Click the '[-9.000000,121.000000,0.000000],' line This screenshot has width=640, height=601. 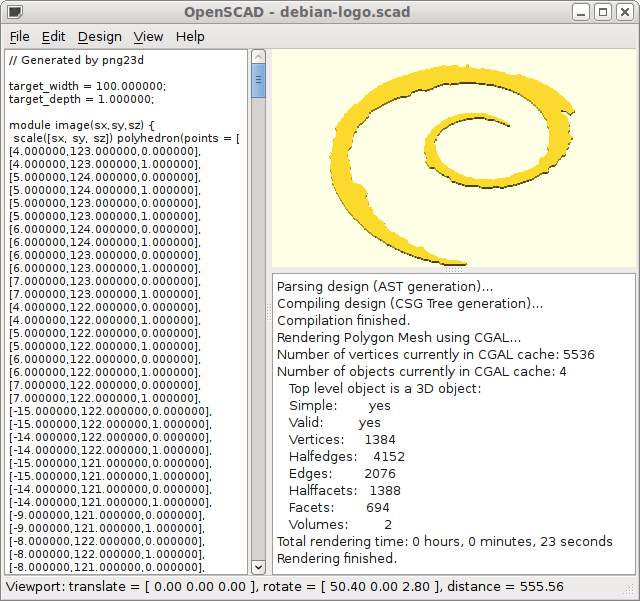pyautogui.click(x=107, y=516)
